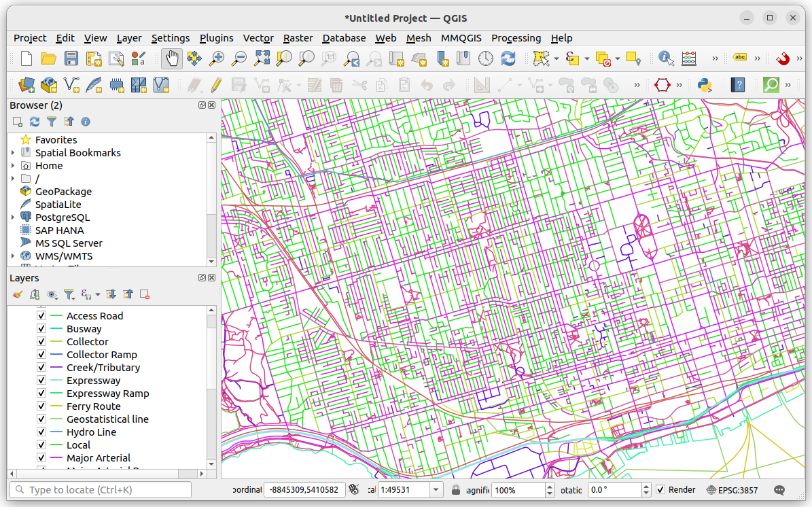Viewport: 812px width, 507px height.
Task: Select the Pan Map tool
Action: click(171, 58)
